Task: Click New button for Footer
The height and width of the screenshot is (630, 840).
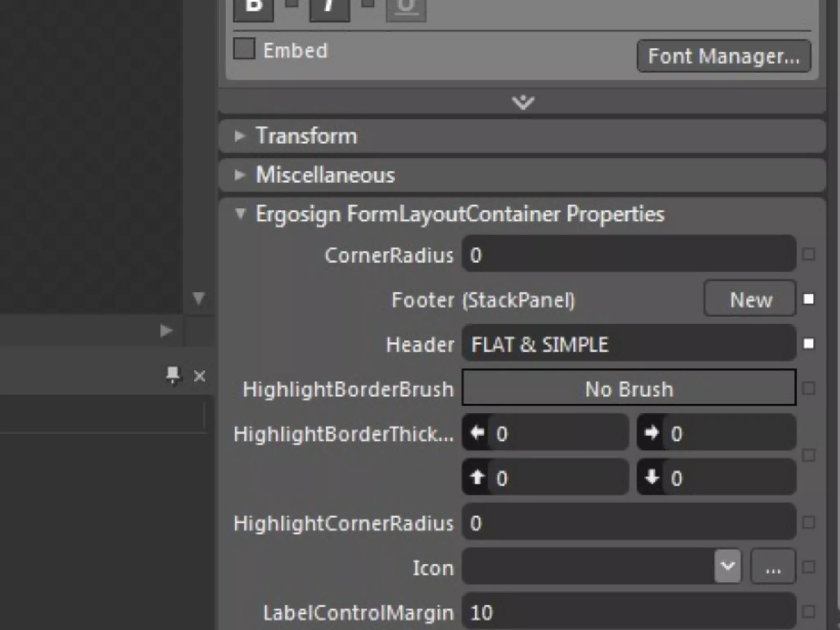Action: [x=750, y=299]
